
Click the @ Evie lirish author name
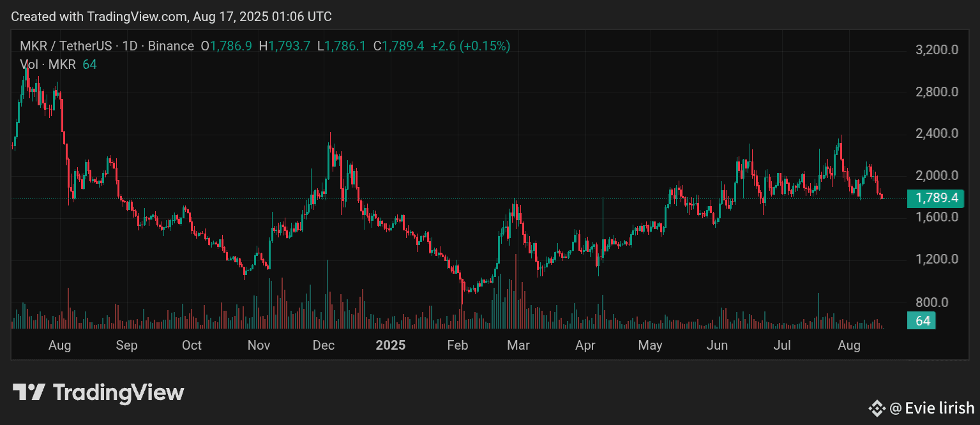[932, 408]
